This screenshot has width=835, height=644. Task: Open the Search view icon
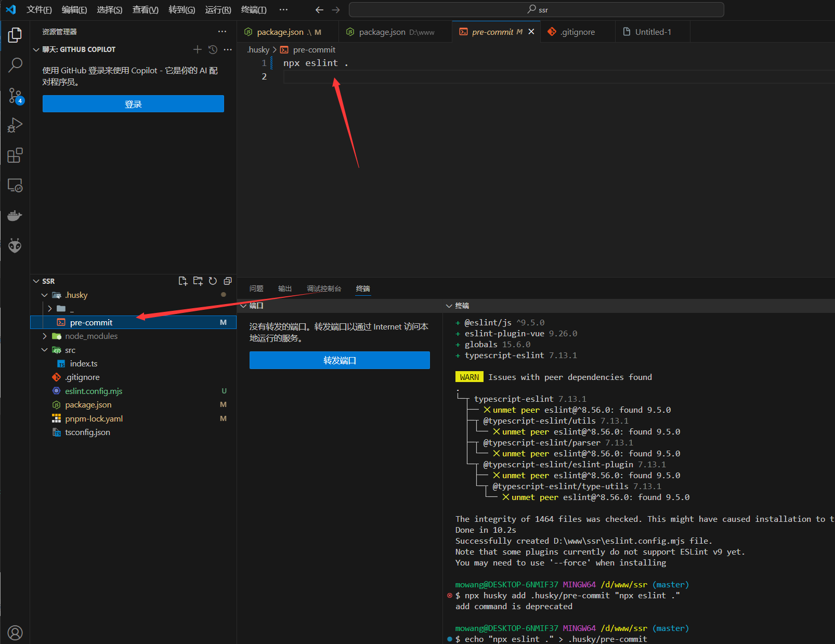pos(15,65)
